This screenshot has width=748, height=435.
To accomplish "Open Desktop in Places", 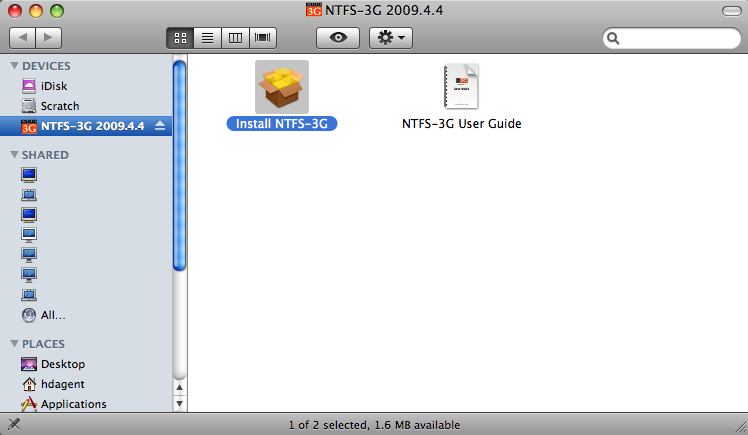I will point(86,364).
